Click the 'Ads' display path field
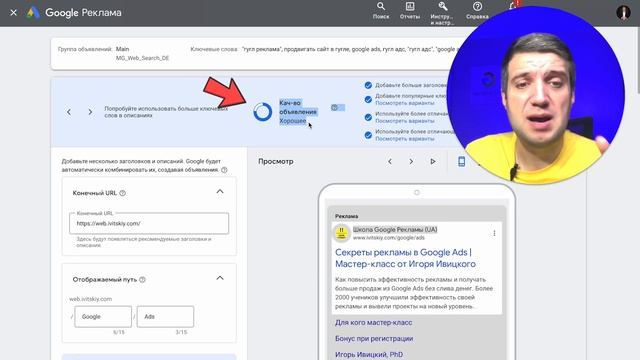Image resolution: width=640 pixels, height=360 pixels. tap(165, 317)
